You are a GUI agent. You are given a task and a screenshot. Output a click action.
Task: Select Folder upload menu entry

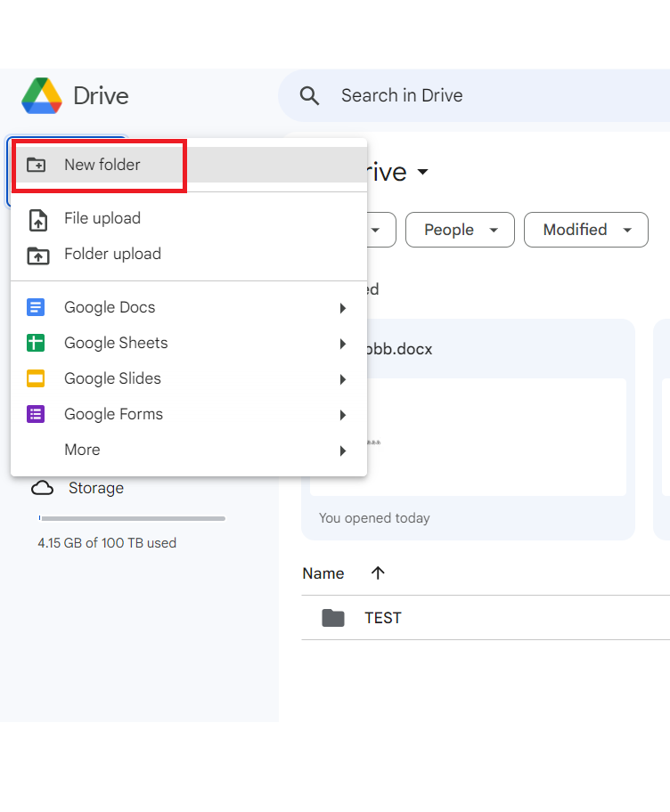pyautogui.click(x=189, y=255)
